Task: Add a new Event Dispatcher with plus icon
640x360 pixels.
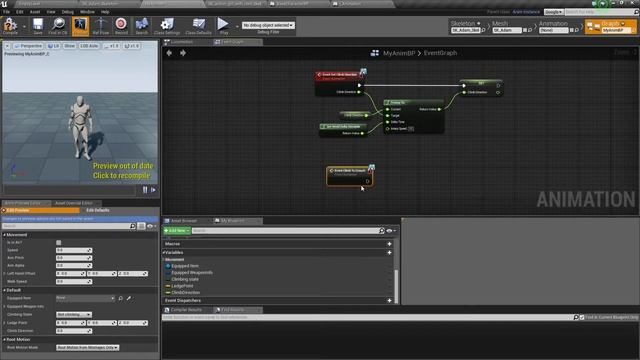Action: click(389, 300)
